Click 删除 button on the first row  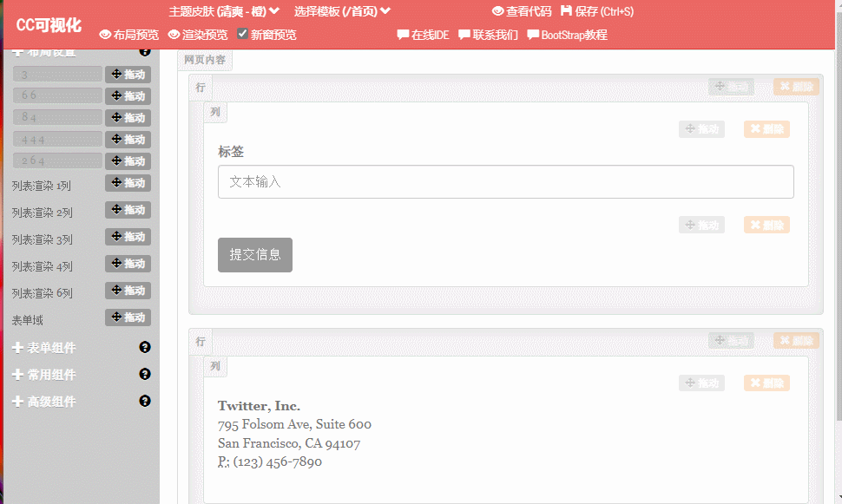pyautogui.click(x=795, y=87)
